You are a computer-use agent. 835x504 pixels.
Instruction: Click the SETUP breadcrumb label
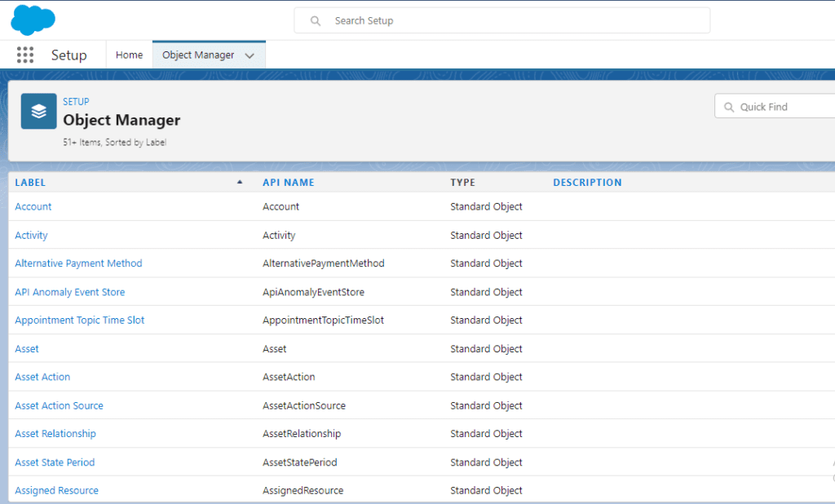76,102
